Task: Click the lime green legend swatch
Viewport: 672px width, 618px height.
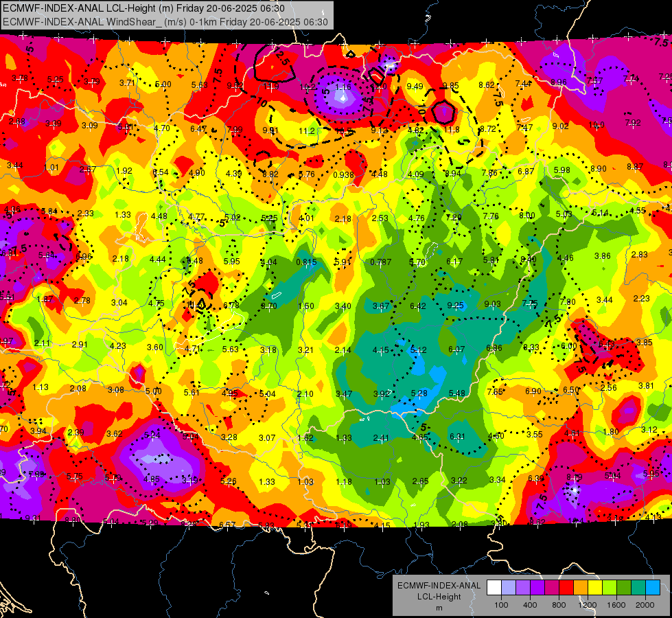Action: click(x=610, y=588)
